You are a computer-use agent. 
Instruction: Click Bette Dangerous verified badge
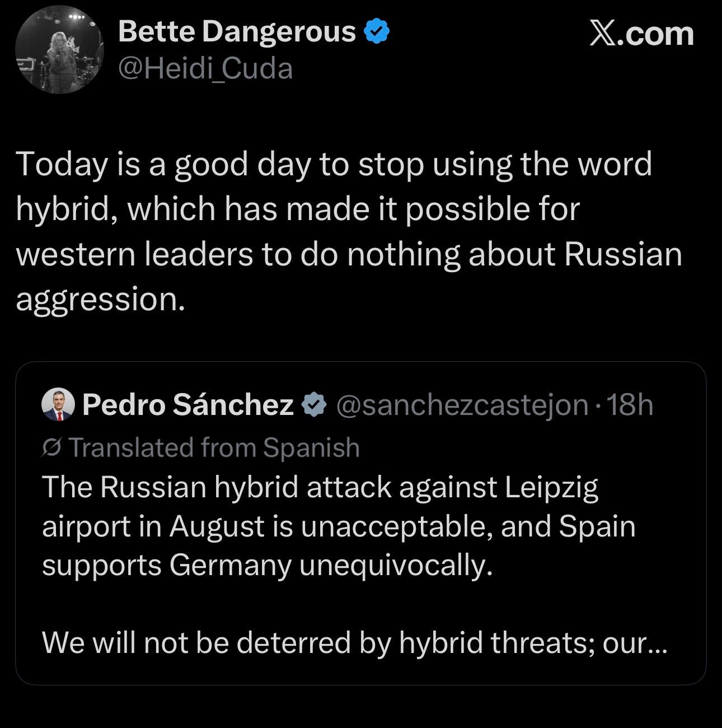(377, 31)
